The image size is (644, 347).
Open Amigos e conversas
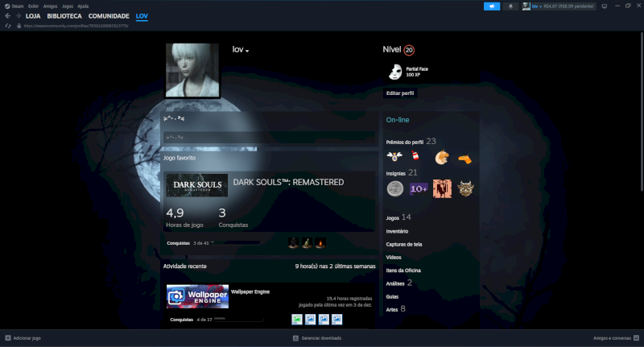point(612,338)
